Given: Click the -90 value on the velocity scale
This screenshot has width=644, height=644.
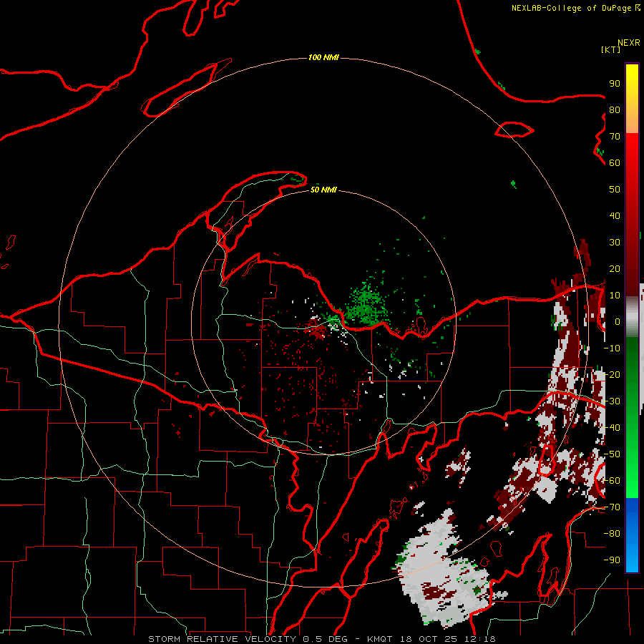Looking at the screenshot, I should [x=612, y=560].
